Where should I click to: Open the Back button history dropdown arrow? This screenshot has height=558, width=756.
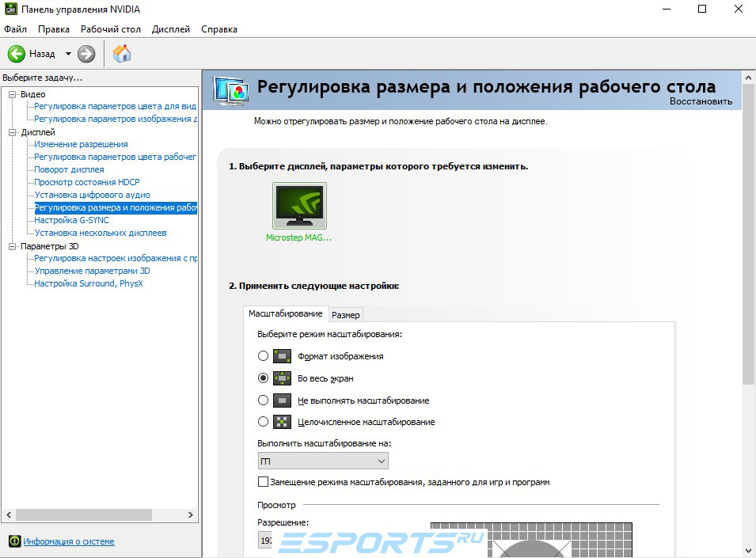(x=68, y=54)
